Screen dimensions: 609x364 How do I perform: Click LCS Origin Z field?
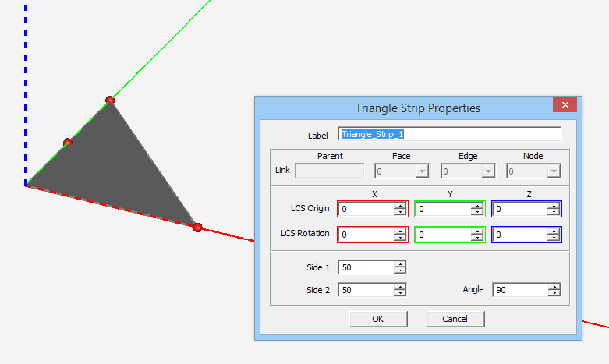click(x=520, y=209)
